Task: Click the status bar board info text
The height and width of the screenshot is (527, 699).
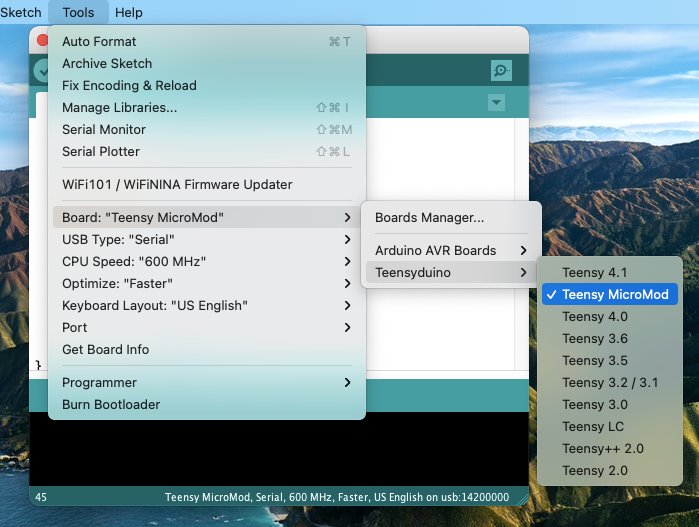Action: [337, 497]
